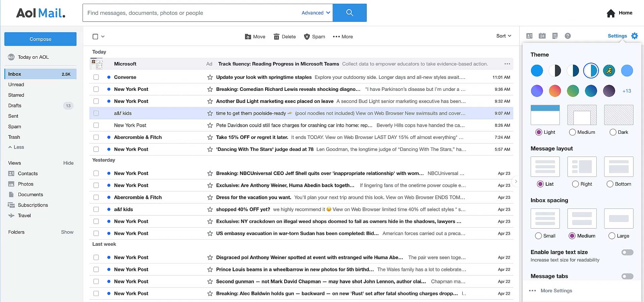Toggle the Message tabs switch

click(627, 277)
